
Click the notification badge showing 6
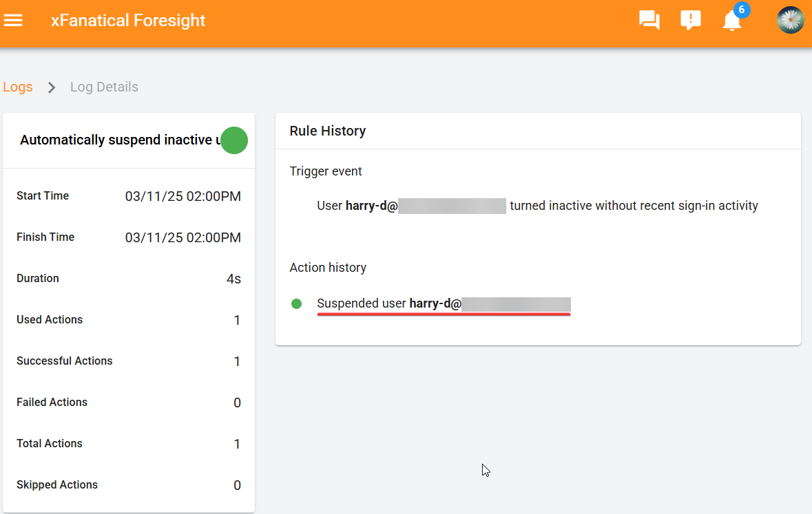coord(740,10)
